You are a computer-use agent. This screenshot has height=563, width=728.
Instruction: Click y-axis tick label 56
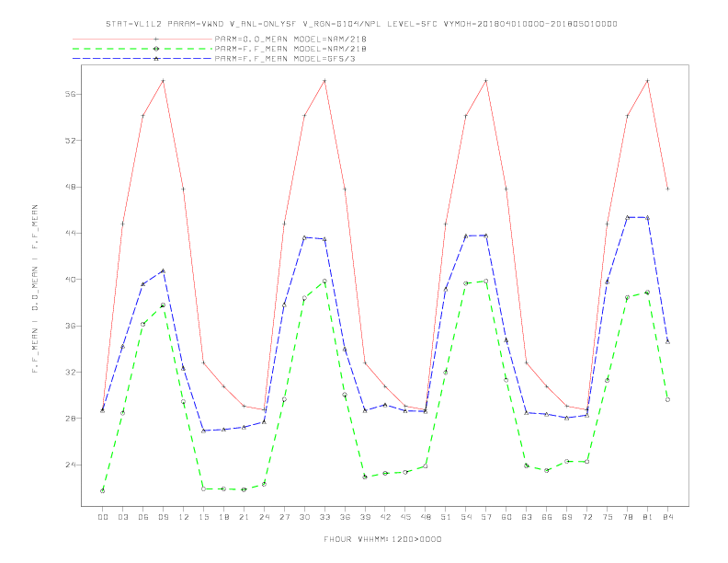[70, 94]
